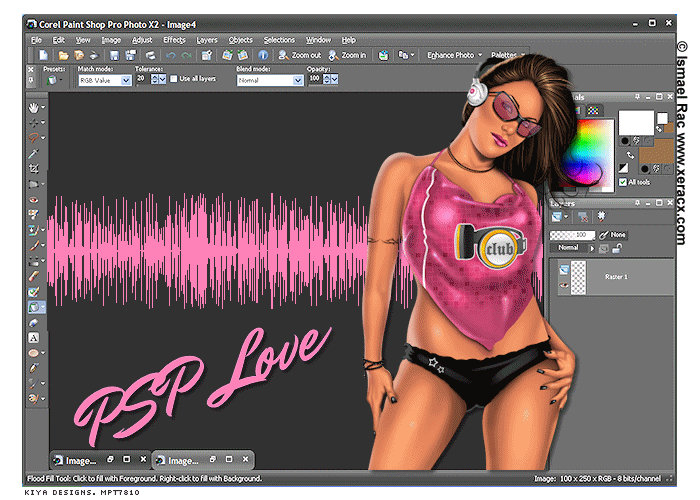Open the File menu
The width and height of the screenshot is (700, 500).
pyautogui.click(x=36, y=40)
